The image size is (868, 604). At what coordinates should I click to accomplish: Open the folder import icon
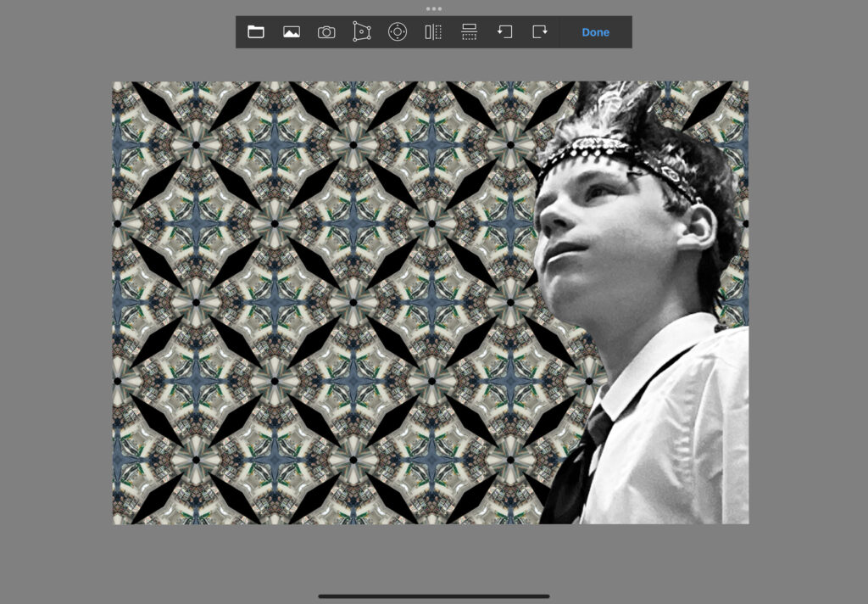256,32
